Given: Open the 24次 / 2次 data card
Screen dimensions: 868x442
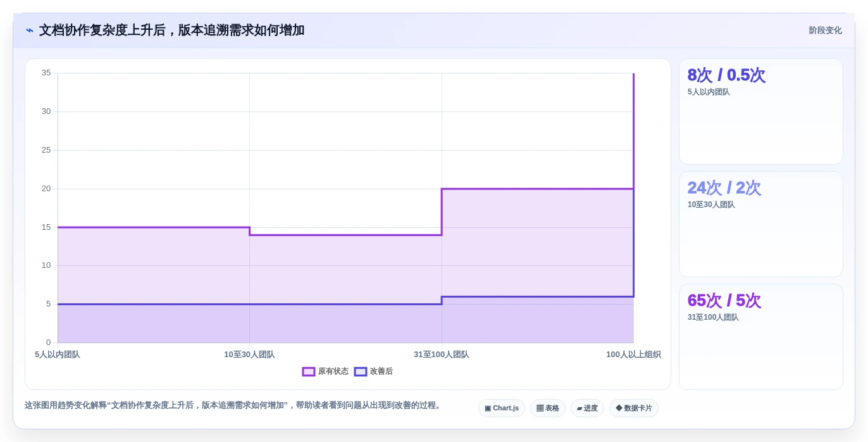Looking at the screenshot, I should (761, 224).
